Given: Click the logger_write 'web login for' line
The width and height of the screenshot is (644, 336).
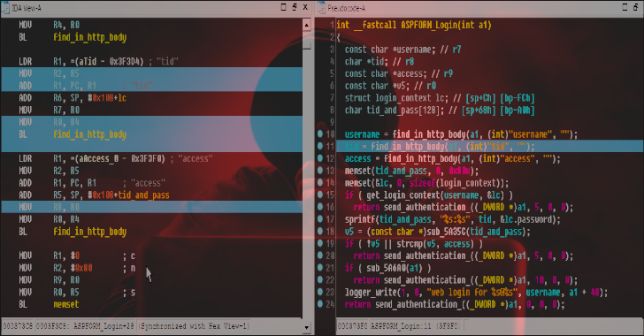Looking at the screenshot, I should coord(477,292).
